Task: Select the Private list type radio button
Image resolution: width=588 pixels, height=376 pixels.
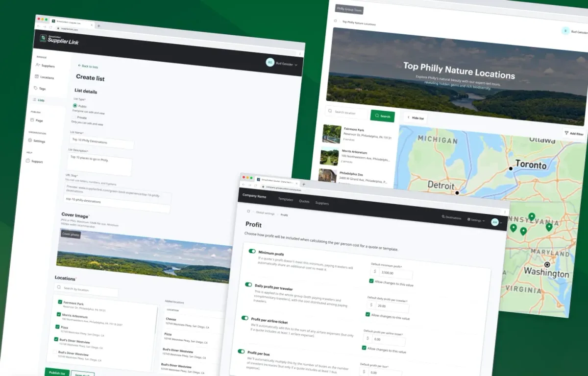Action: click(x=73, y=117)
